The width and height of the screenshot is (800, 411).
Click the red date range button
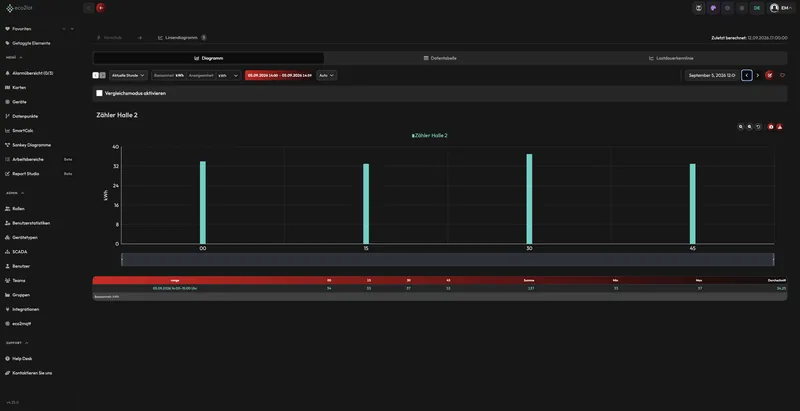[279, 75]
